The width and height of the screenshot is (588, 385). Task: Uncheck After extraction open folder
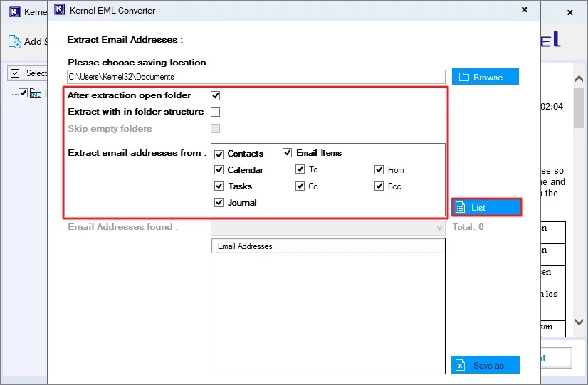[215, 95]
